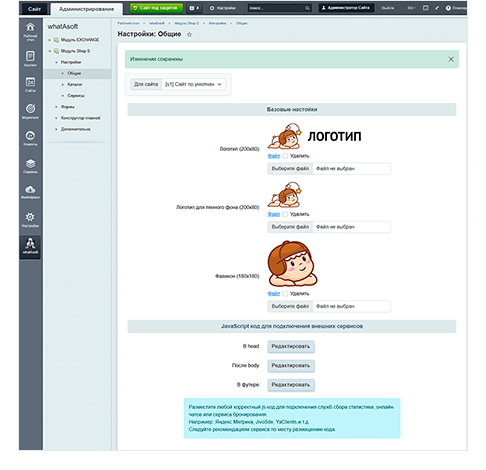This screenshot has width=486, height=470.
Task: Open the Settings gear sidebar icon
Action: 30,219
